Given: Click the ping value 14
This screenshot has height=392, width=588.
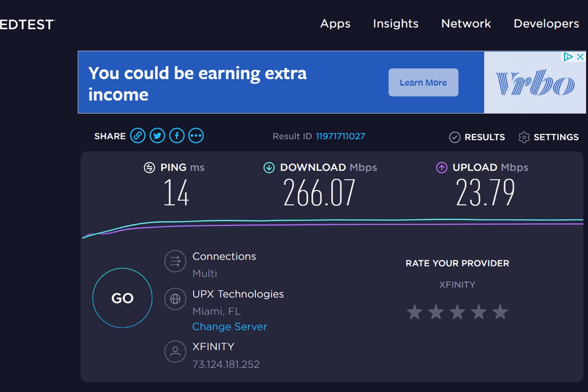Looking at the screenshot, I should pyautogui.click(x=176, y=193).
